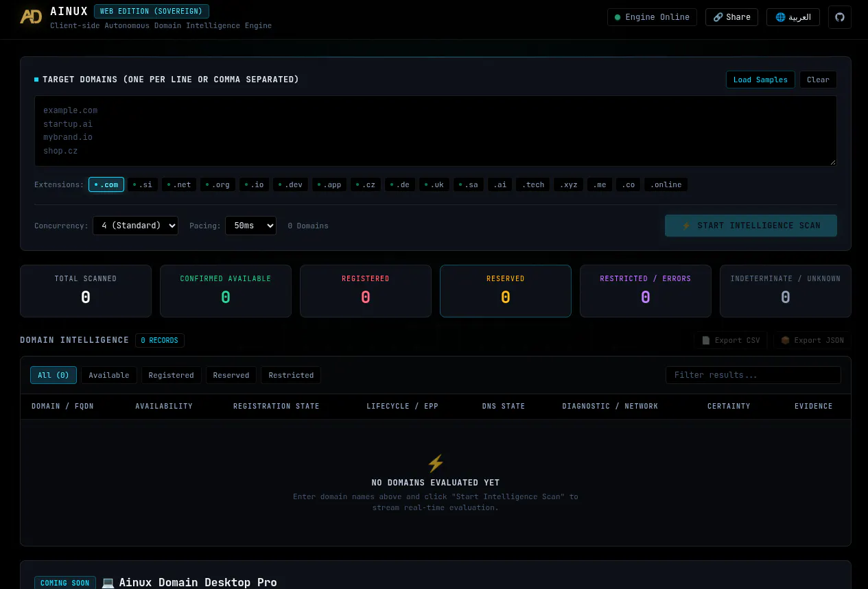Click the Domain / FQDN column header
This screenshot has width=868, height=589.
[62, 407]
